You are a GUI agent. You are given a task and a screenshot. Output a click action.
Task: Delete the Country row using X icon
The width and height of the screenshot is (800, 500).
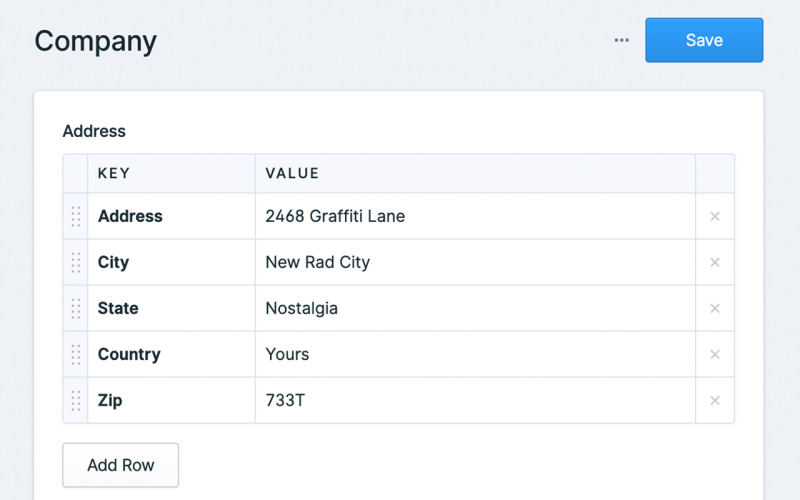point(715,354)
